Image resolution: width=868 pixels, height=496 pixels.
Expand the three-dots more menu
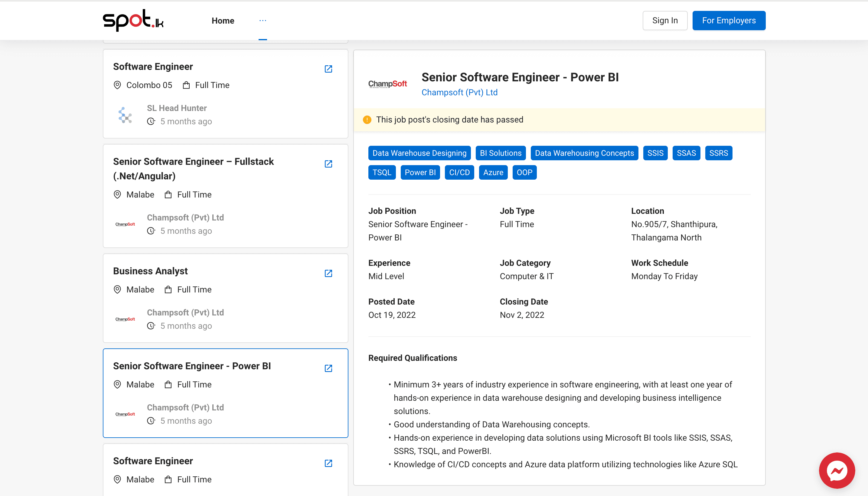tap(263, 21)
